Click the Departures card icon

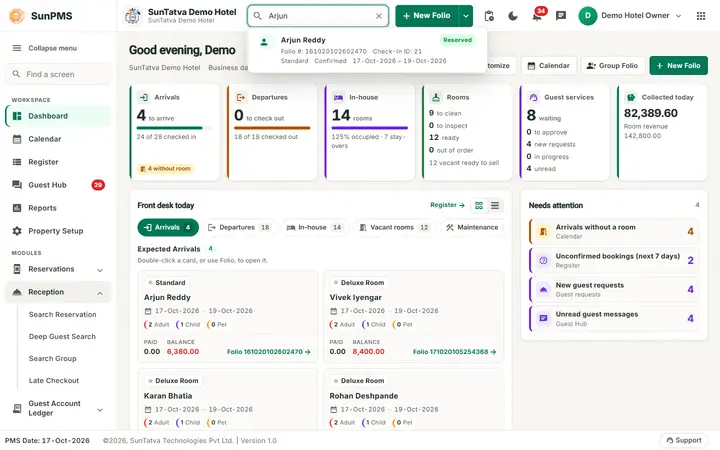[x=241, y=97]
